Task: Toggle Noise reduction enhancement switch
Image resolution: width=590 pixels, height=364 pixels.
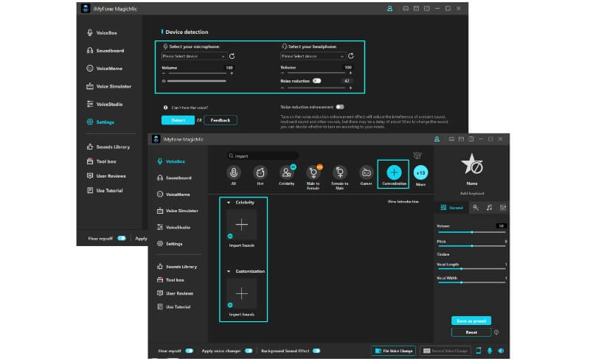Action: click(x=340, y=107)
